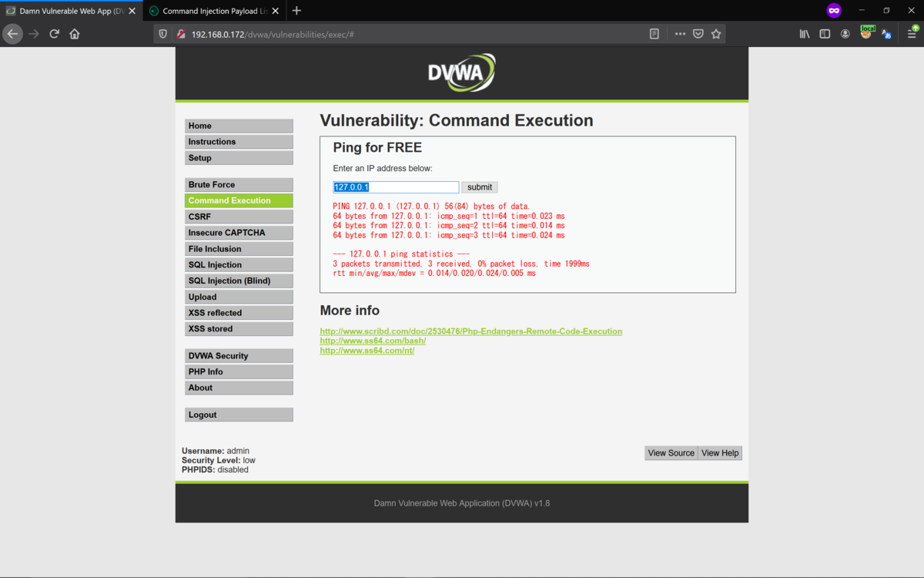Click the 'rtt min/avg/max/mdev' output line
924x578 pixels.
434,273
